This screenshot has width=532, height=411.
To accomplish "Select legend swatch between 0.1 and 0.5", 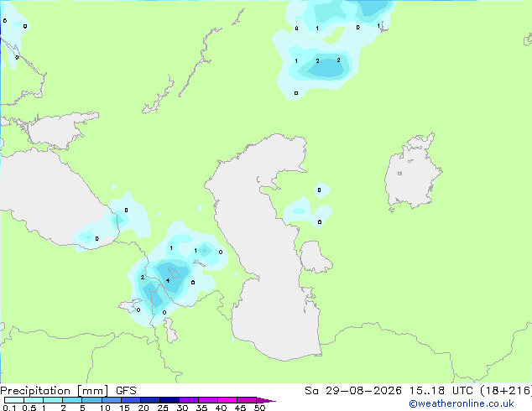I will coord(14,400).
